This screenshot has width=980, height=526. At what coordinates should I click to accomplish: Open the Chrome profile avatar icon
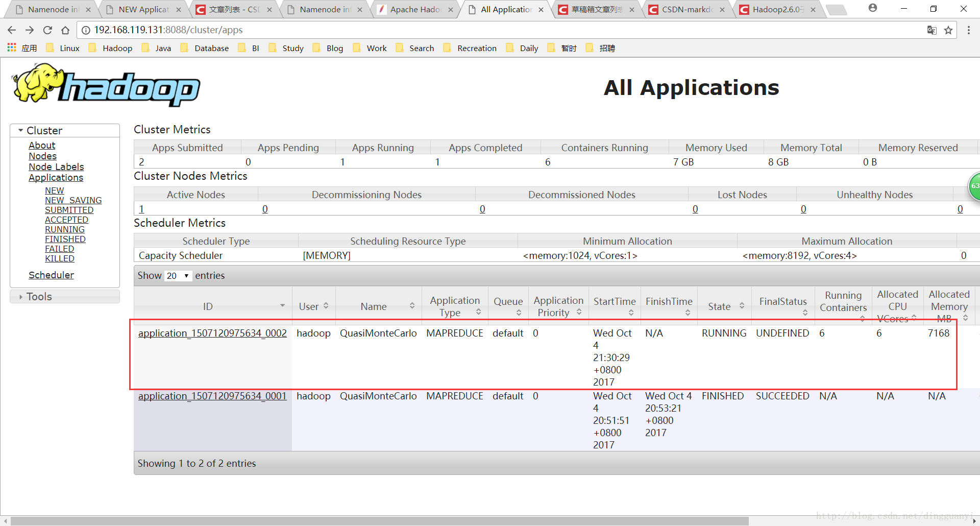click(873, 8)
